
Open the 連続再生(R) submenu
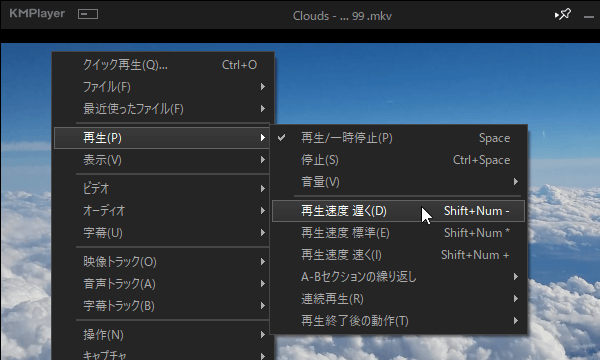[398, 299]
